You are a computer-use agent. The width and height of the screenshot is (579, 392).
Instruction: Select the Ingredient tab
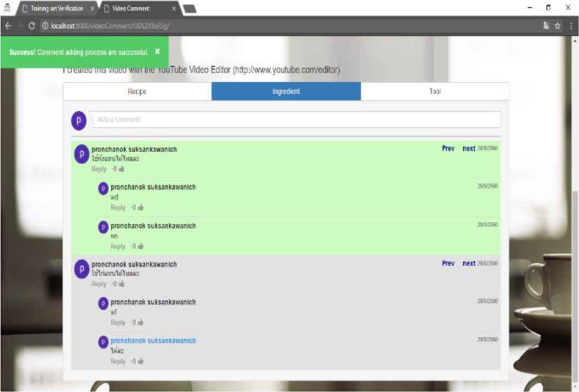tap(286, 92)
